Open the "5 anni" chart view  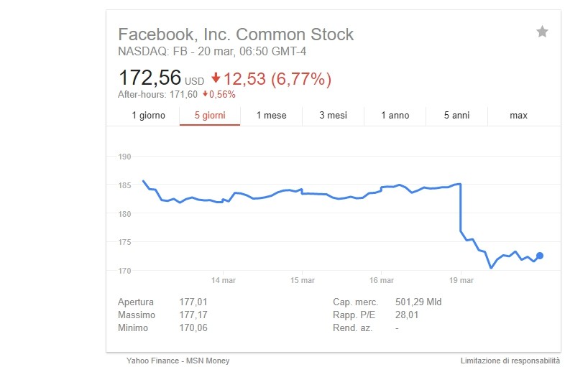[x=456, y=116]
